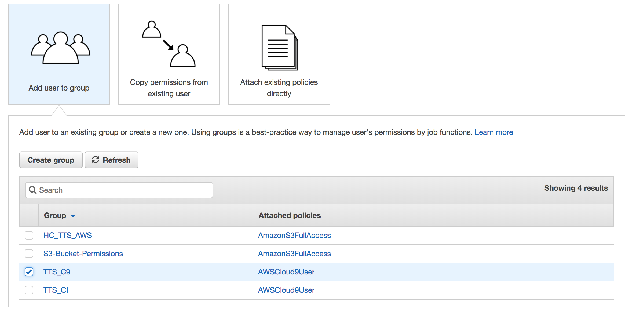Open the HC_TTS_AWS group link
The height and width of the screenshot is (311, 644).
68,235
